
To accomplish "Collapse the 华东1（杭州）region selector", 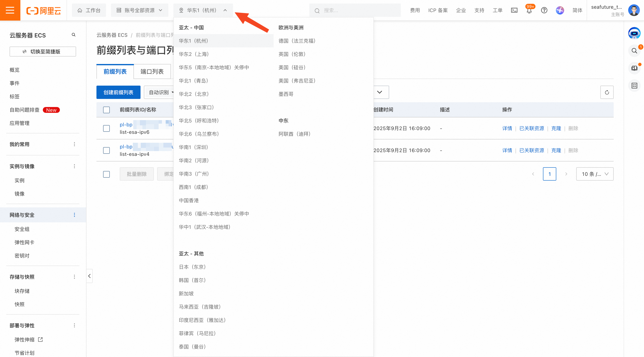I will 203,10.
